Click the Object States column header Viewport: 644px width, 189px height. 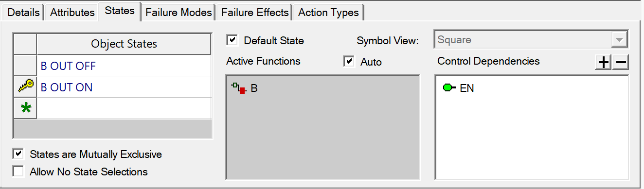tap(124, 44)
